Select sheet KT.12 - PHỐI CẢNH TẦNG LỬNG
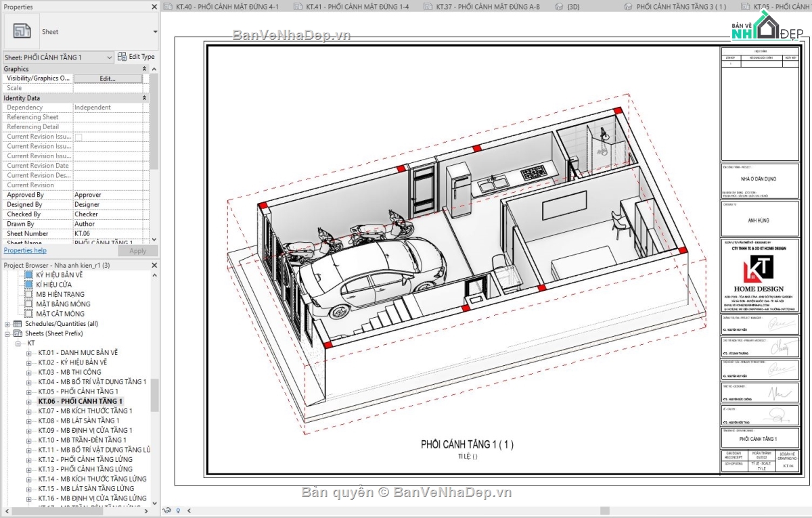 [x=85, y=459]
